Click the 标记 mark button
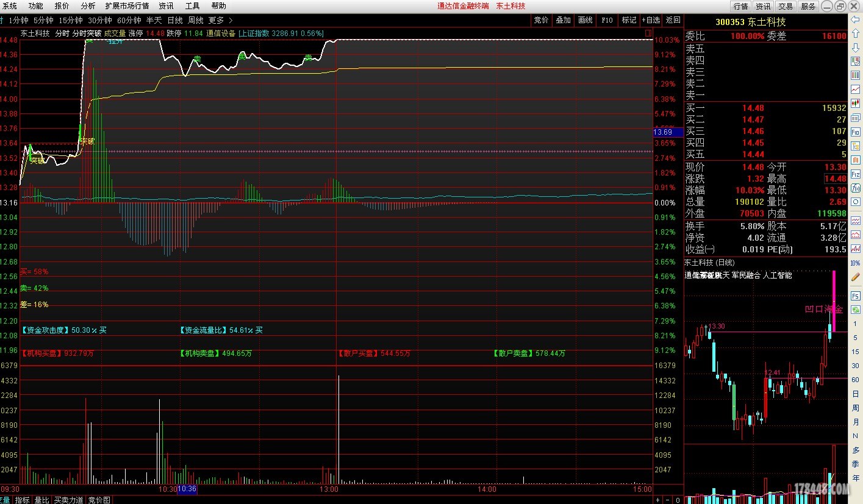Image resolution: width=863 pixels, height=504 pixels. (x=629, y=20)
